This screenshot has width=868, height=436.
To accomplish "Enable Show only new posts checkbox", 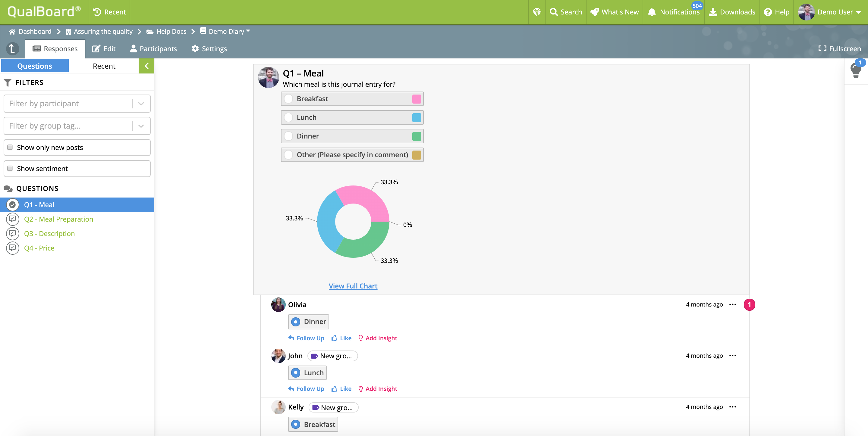I will click(10, 148).
